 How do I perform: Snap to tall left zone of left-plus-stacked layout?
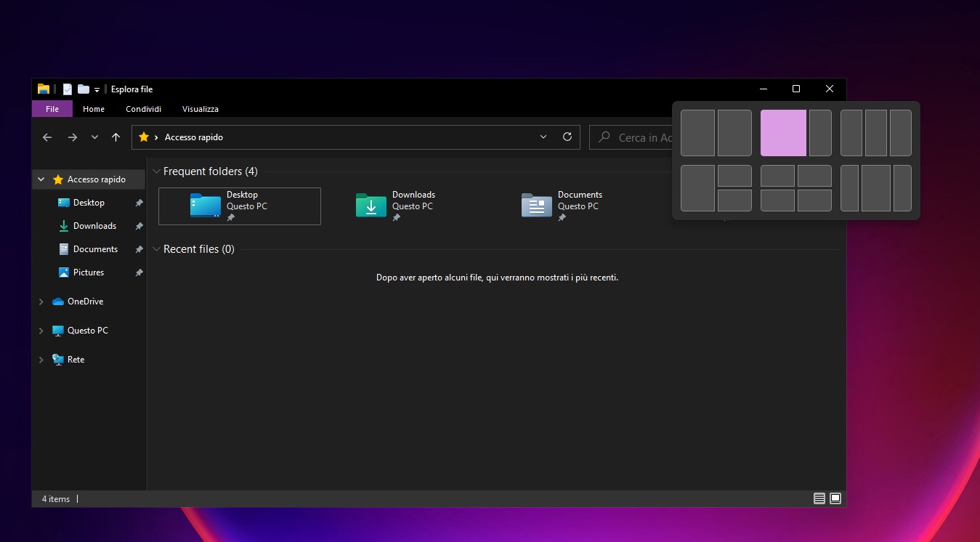[697, 188]
